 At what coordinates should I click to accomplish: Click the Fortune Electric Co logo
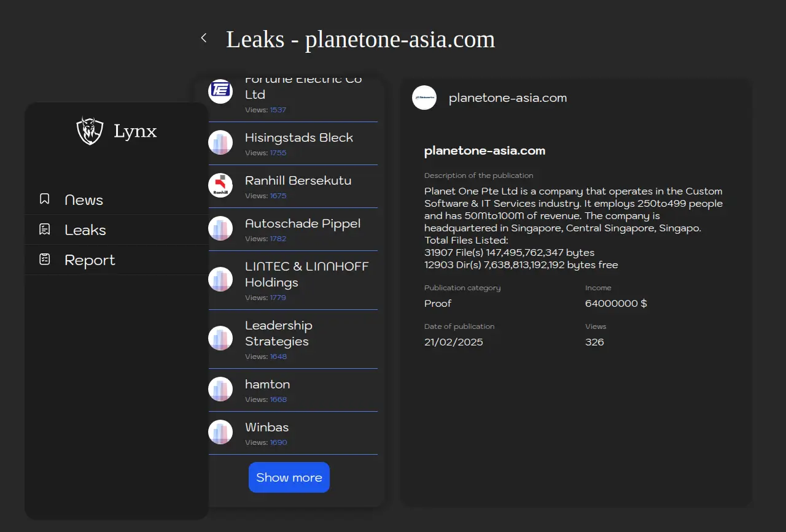coord(220,91)
